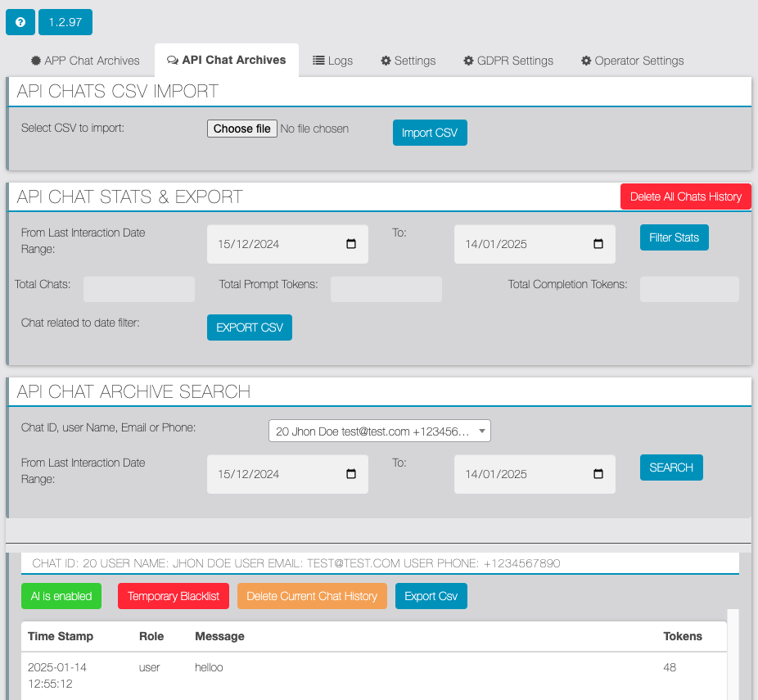Image resolution: width=758 pixels, height=700 pixels.
Task: Click the EXPORT CSV stats button
Action: [250, 327]
